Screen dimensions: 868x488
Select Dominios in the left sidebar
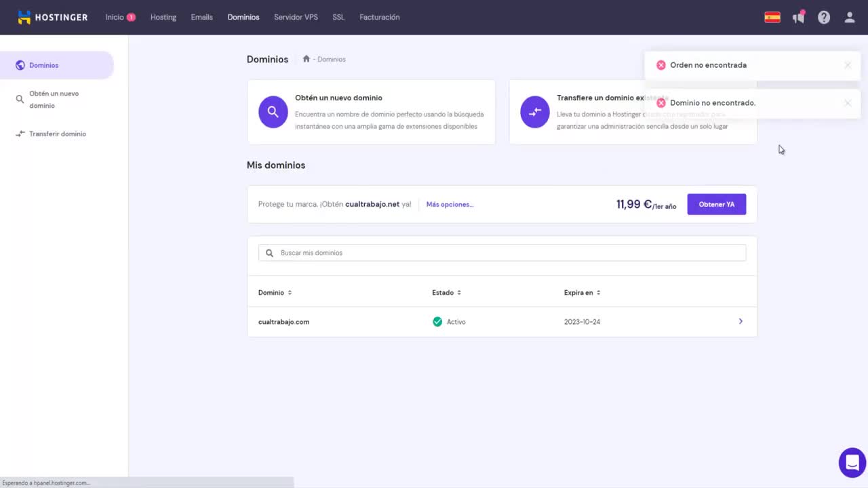[x=57, y=65]
